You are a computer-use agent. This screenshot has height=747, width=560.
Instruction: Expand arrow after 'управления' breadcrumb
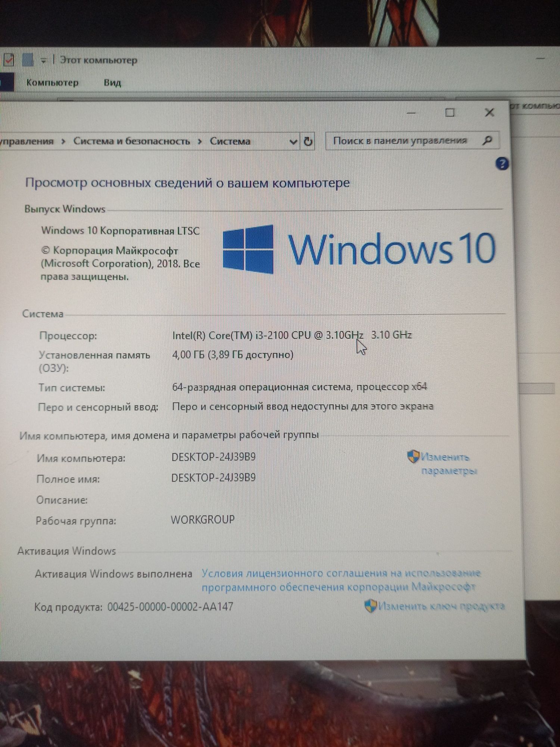click(63, 142)
